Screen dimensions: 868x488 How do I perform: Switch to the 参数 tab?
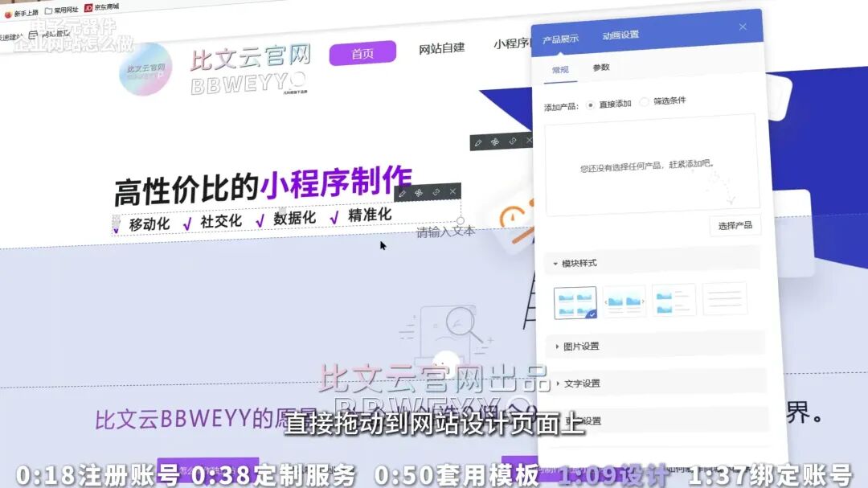[x=601, y=68]
